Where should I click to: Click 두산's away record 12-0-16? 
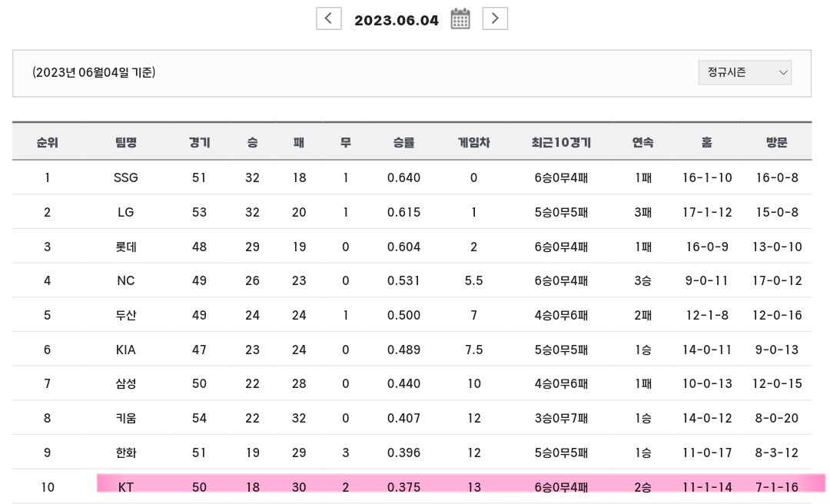(777, 315)
